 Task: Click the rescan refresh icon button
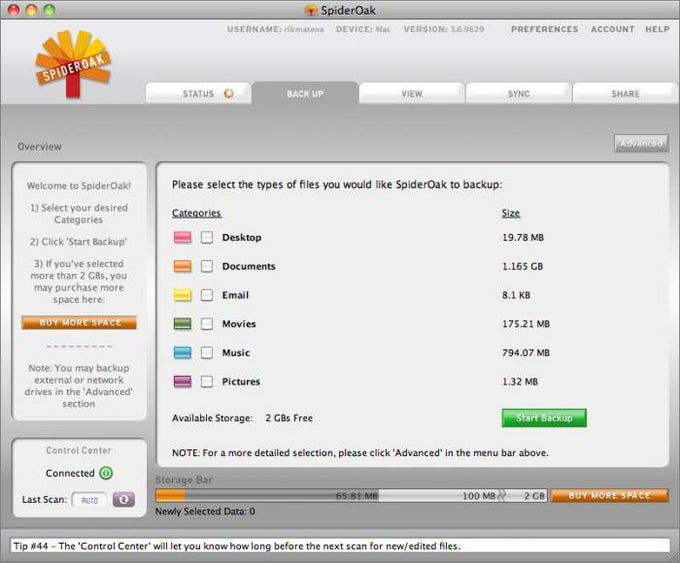tap(124, 500)
